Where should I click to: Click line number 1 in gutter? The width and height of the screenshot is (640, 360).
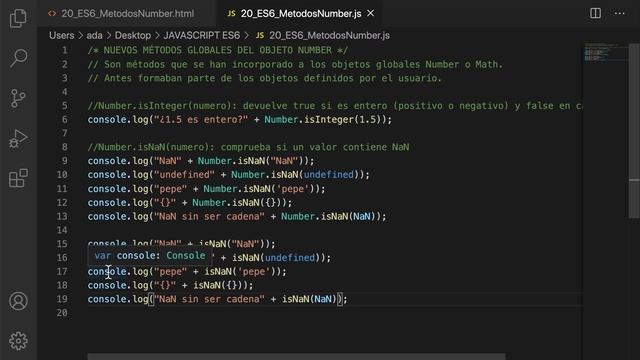point(64,50)
